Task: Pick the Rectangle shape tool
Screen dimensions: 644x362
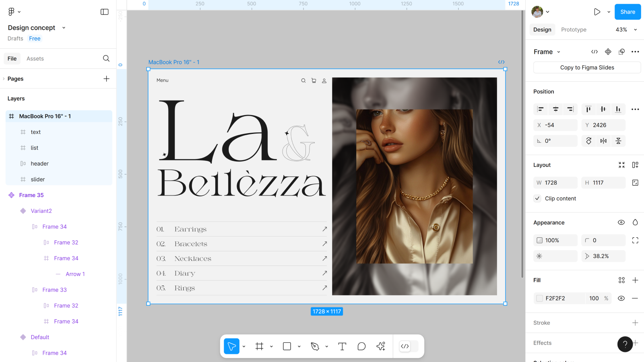Action: point(287,346)
